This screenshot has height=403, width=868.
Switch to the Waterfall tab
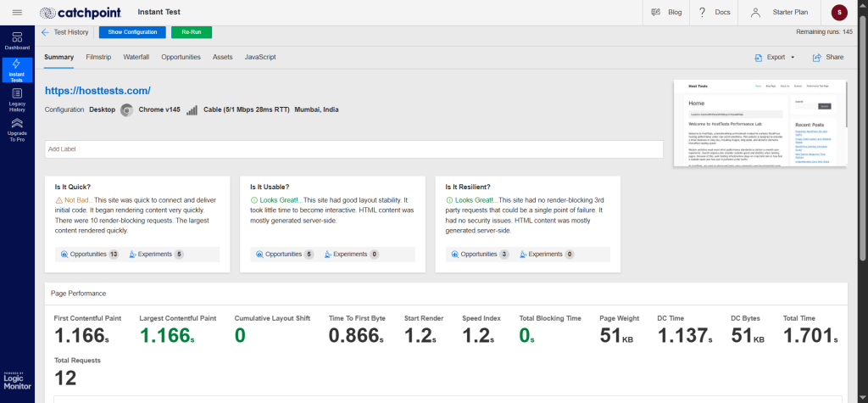coord(136,57)
